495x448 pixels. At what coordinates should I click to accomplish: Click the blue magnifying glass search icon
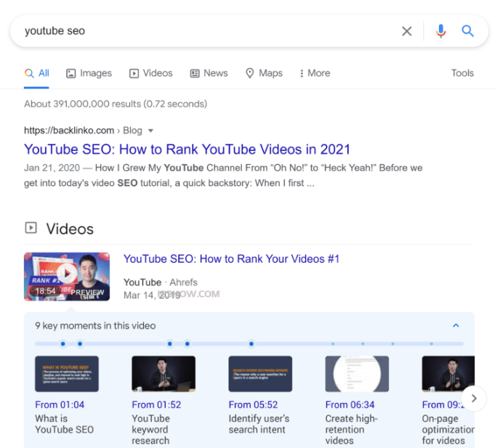point(468,31)
